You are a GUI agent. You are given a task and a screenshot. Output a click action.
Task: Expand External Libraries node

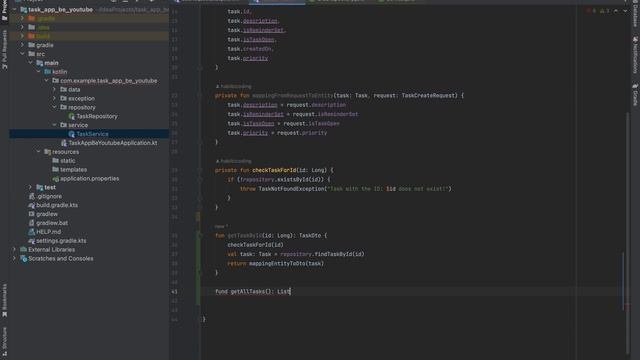[15, 250]
